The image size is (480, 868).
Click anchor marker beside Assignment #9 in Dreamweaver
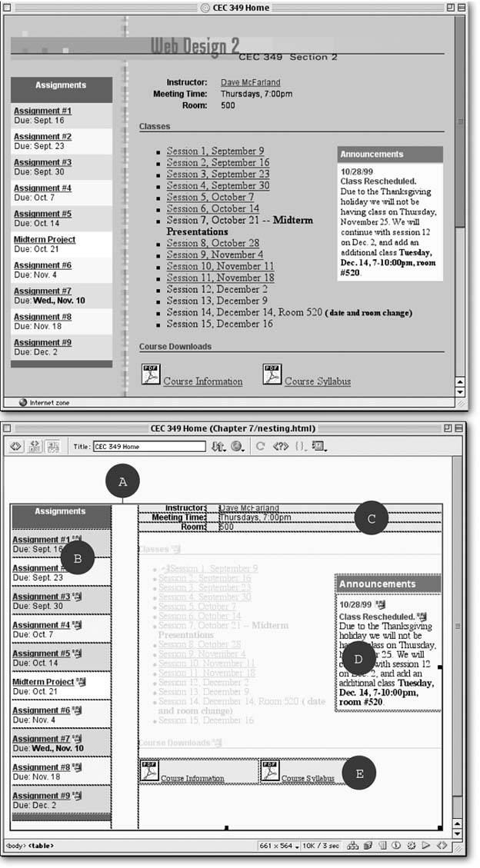[x=77, y=796]
